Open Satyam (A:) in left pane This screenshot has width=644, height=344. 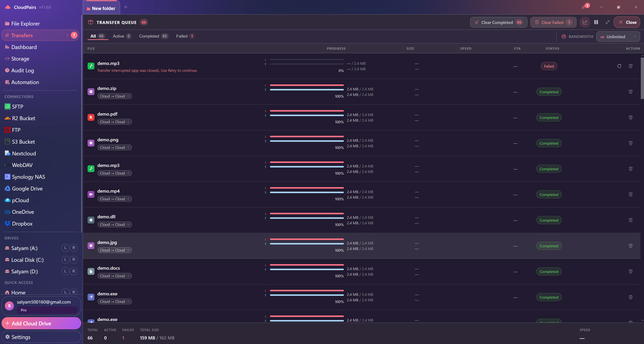[x=65, y=248]
